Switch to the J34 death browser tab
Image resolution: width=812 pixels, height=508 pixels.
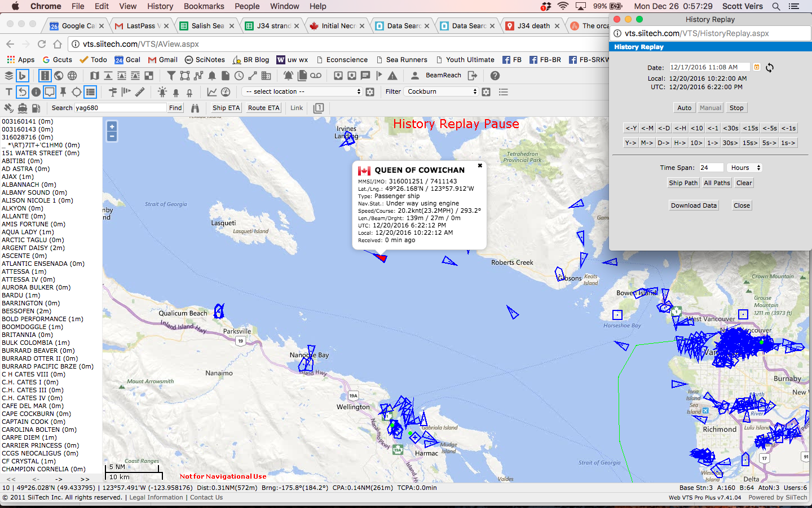(533, 26)
